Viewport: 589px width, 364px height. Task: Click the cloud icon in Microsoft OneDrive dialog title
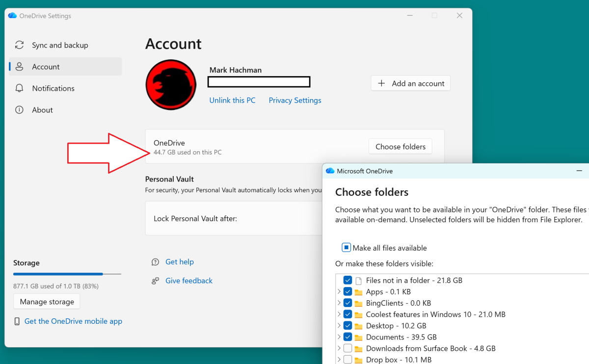coord(330,171)
